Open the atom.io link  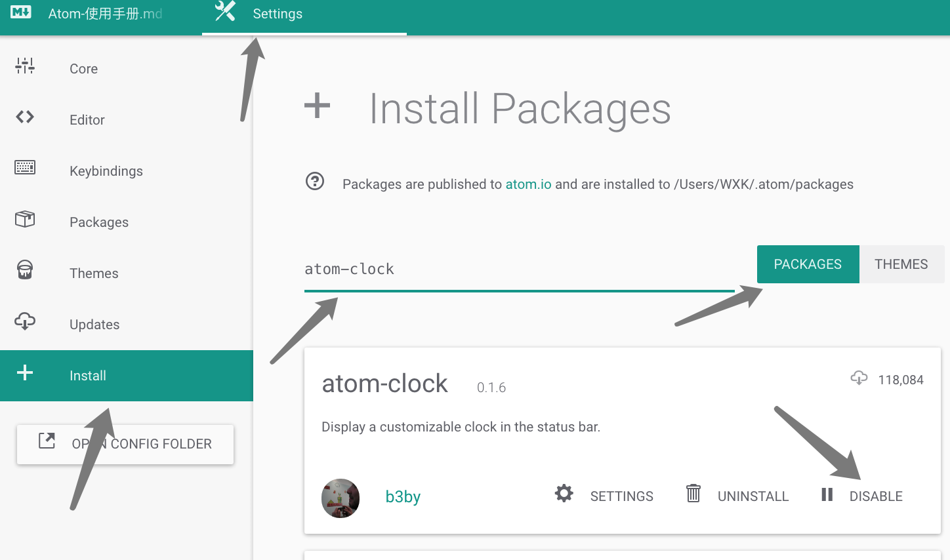528,184
